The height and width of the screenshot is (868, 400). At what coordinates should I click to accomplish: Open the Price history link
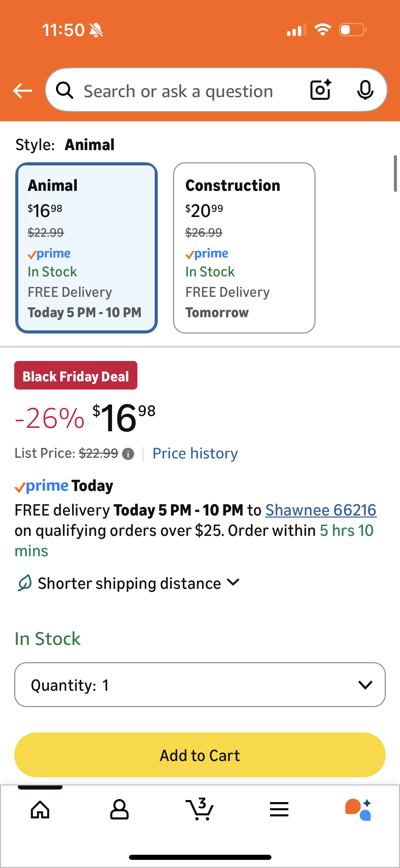pyautogui.click(x=195, y=453)
